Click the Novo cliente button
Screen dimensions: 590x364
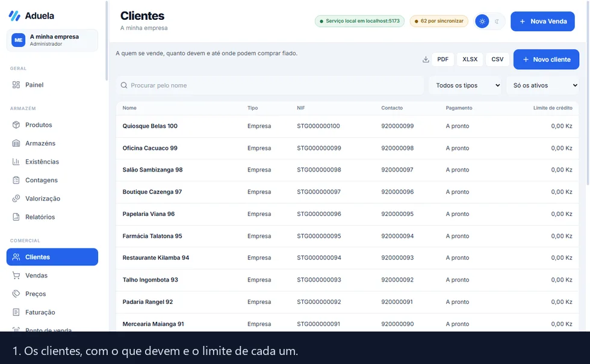pyautogui.click(x=546, y=60)
